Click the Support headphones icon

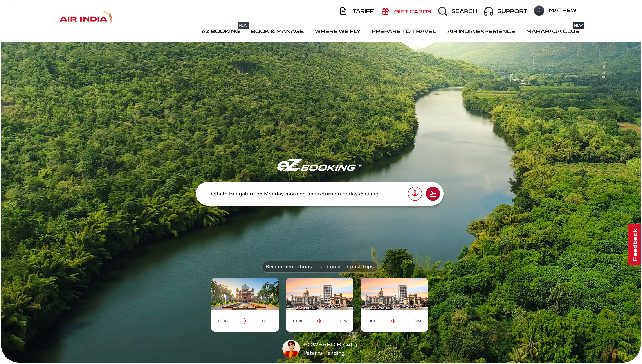[x=489, y=11]
